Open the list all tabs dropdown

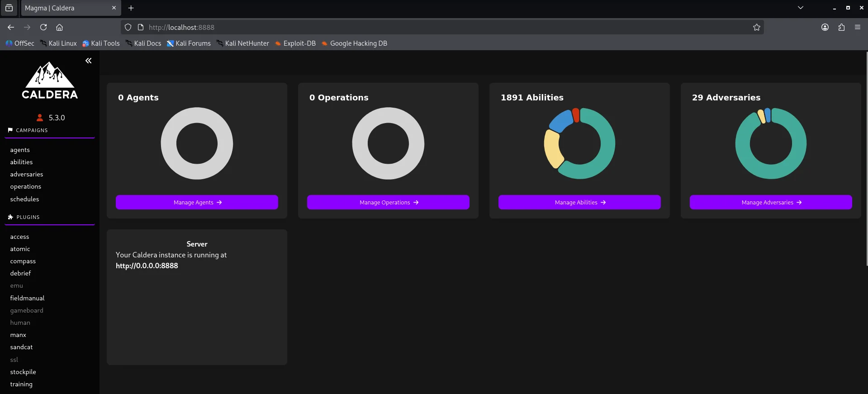tap(801, 8)
